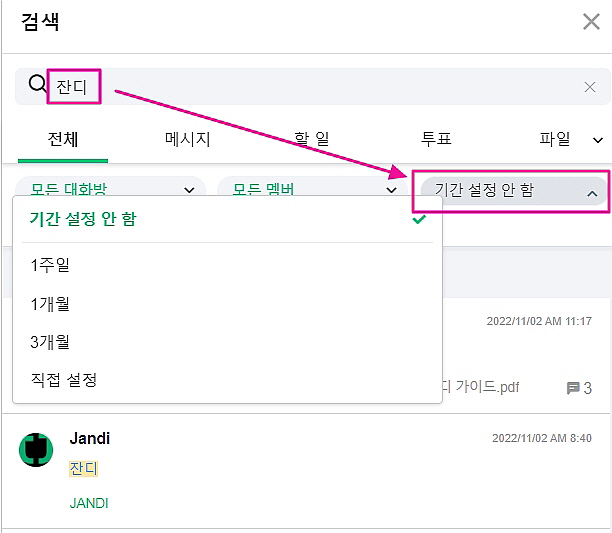
Task: Close the 검색 search panel
Action: point(591,22)
